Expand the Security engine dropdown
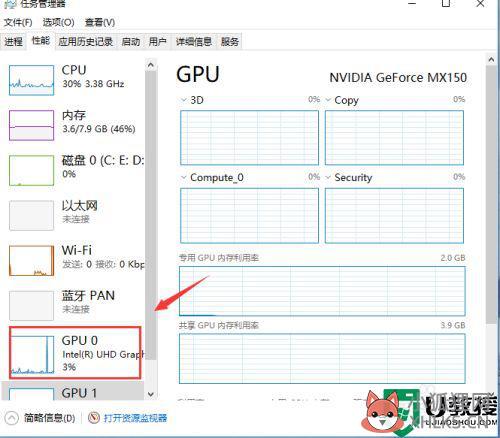 tap(328, 177)
